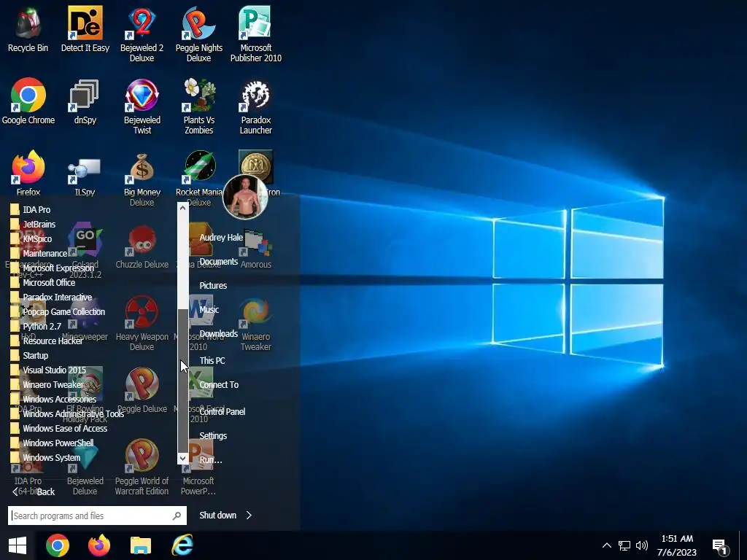Open the Recycle Bin desktop icon

pos(28,29)
